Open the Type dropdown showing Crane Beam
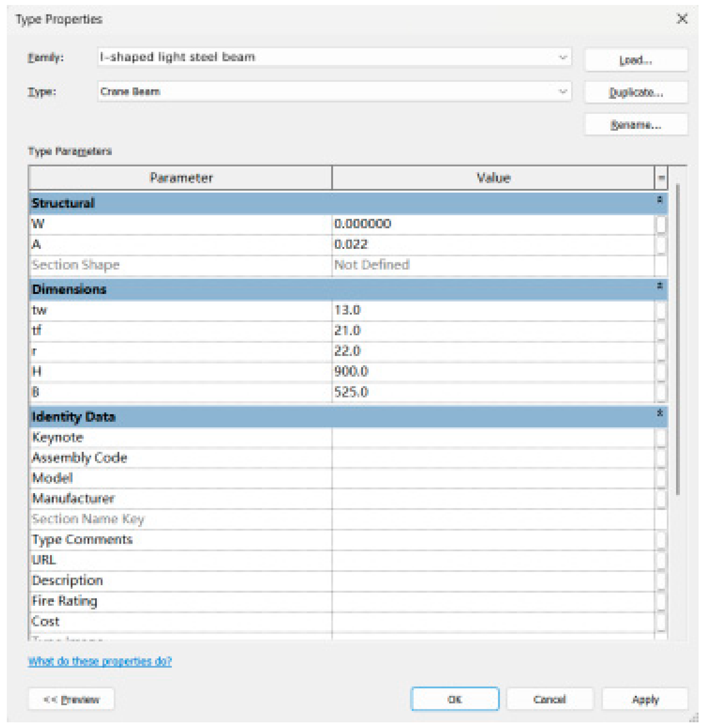Viewport: 705px width, 728px height. point(562,91)
